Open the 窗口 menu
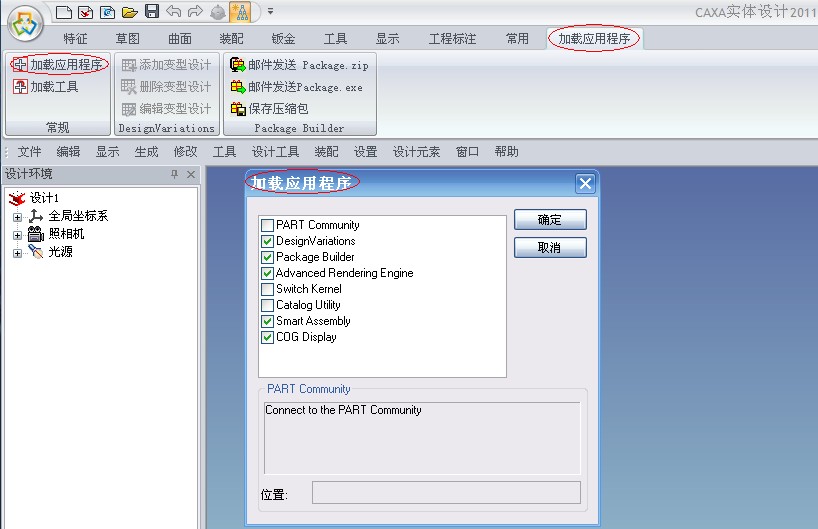Image resolution: width=818 pixels, height=529 pixels. pyautogui.click(x=467, y=152)
